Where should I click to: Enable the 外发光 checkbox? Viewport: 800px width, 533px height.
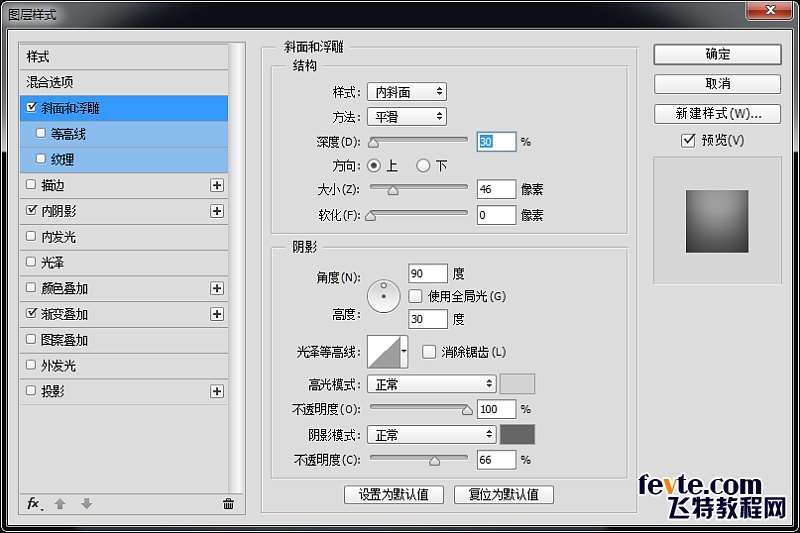pos(31,364)
